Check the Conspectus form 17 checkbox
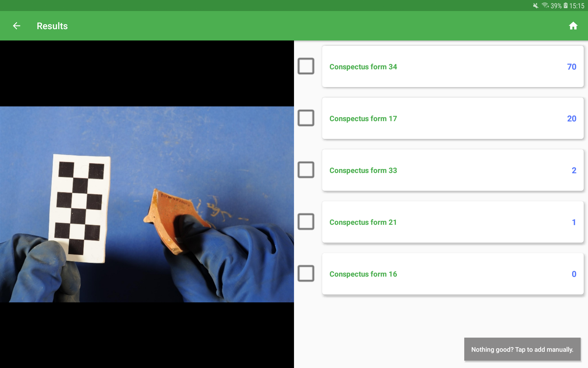 [306, 118]
